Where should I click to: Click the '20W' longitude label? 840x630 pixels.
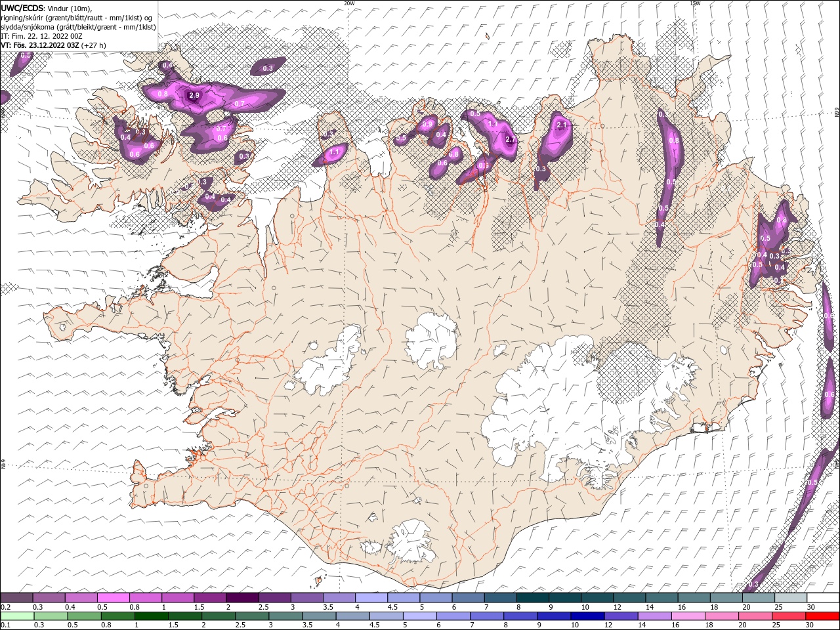pos(349,3)
